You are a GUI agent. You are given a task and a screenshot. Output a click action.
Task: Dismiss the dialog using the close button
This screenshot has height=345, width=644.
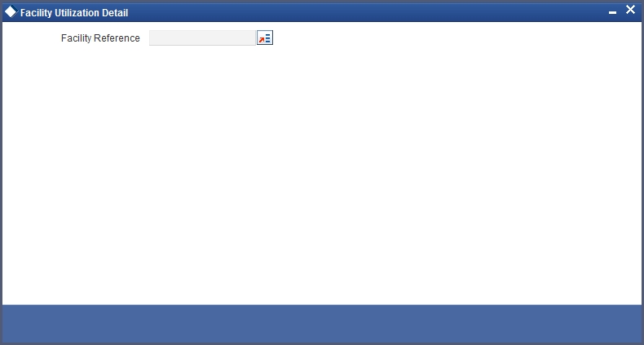point(630,10)
